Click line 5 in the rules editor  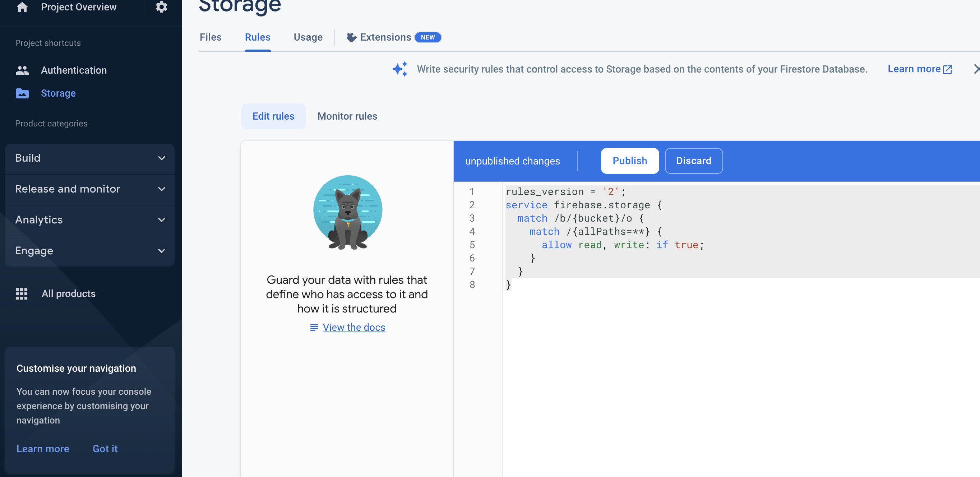coord(623,245)
